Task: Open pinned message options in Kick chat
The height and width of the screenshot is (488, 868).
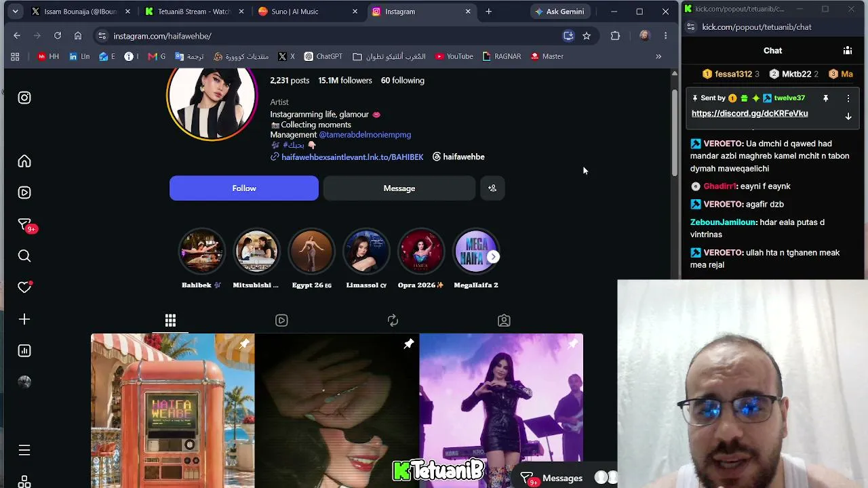Action: click(x=848, y=98)
